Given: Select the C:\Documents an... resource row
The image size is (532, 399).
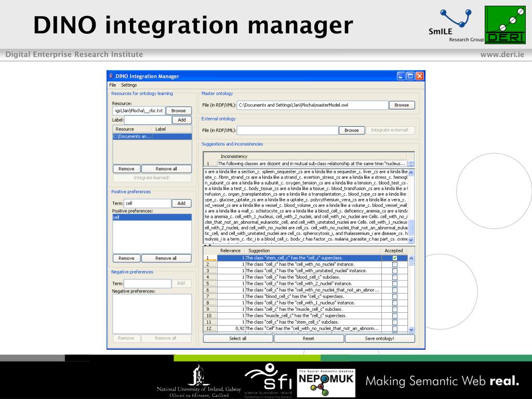Looking at the screenshot, I should [152, 137].
